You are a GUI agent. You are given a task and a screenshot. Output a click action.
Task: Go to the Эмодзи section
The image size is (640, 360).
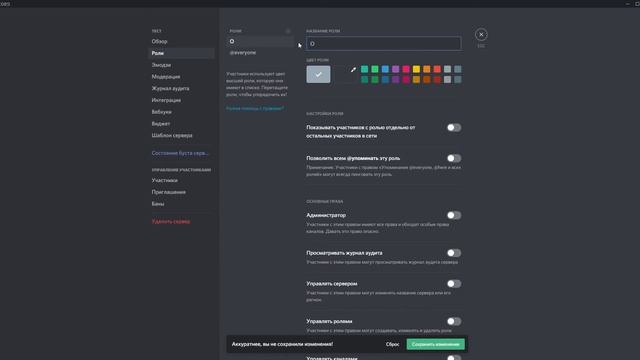(x=181, y=65)
